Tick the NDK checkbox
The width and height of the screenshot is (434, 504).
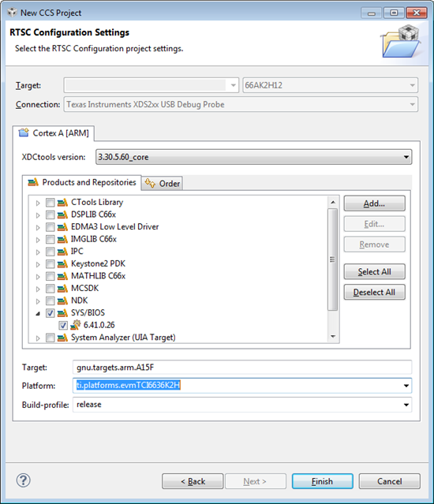51,301
